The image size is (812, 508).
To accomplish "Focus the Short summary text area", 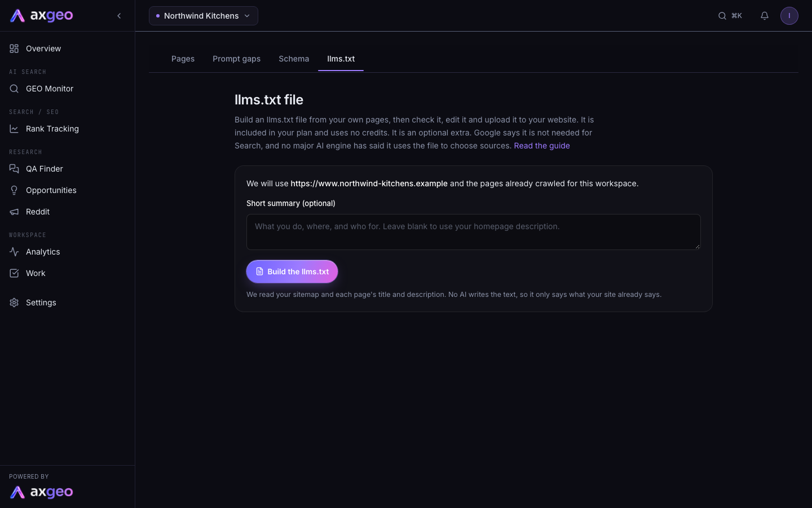I will [474, 232].
